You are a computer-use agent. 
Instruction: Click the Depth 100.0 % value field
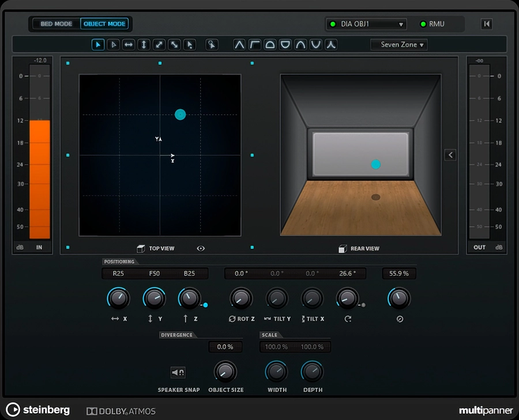pyautogui.click(x=312, y=347)
